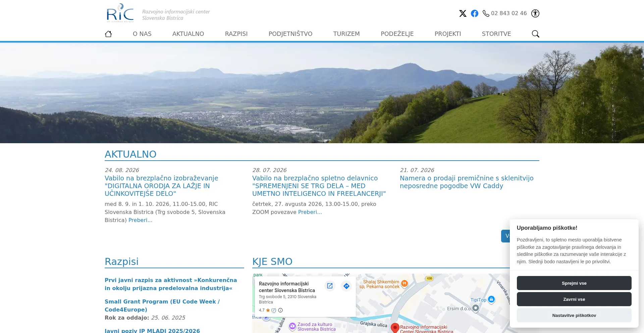Image resolution: width=644 pixels, height=333 pixels.
Task: Click red Razvojno informacijski center map pin
Action: pos(395,328)
